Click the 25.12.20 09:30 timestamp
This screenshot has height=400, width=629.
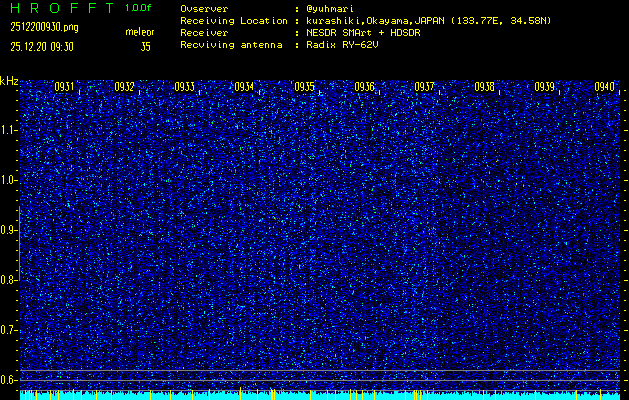point(42,46)
